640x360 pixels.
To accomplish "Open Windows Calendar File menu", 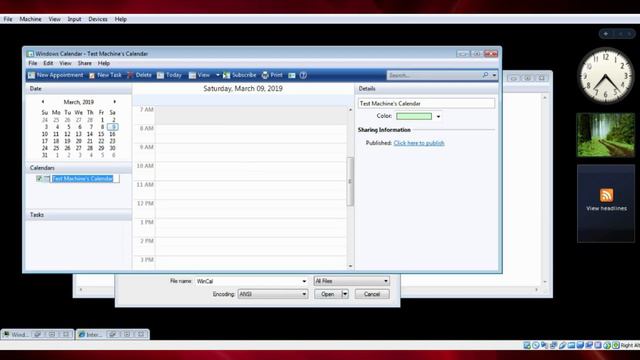I will click(x=33, y=63).
